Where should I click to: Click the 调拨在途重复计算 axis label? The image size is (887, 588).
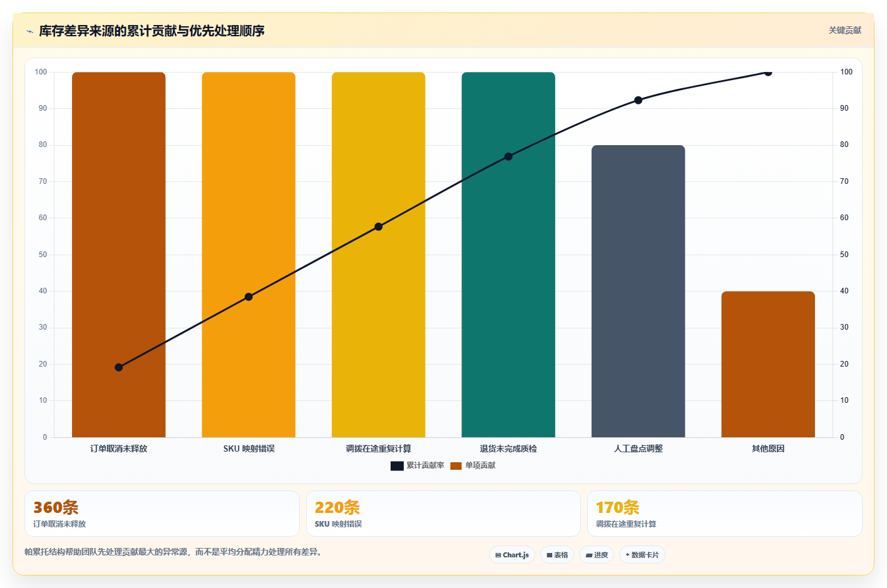[379, 449]
